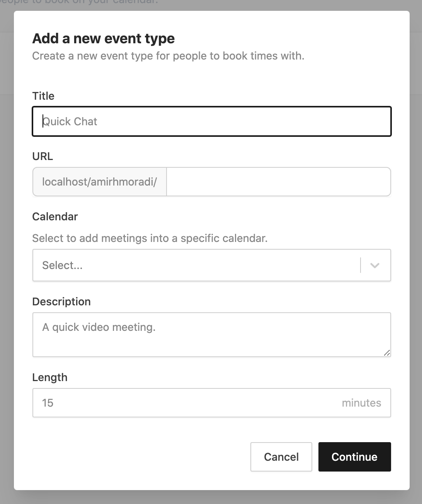Click the Title field label
This screenshot has height=504, width=422.
click(x=43, y=96)
